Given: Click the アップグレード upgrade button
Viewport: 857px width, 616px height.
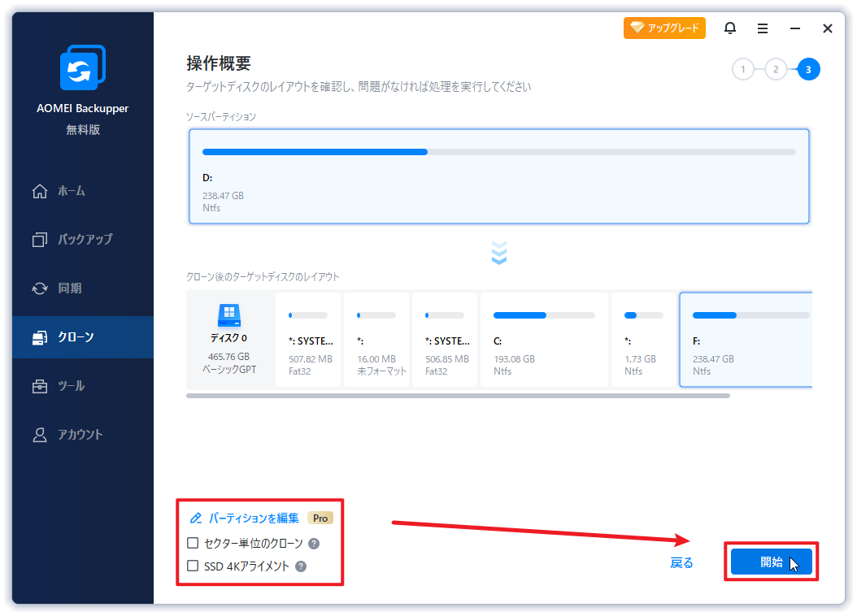Looking at the screenshot, I should tap(664, 28).
